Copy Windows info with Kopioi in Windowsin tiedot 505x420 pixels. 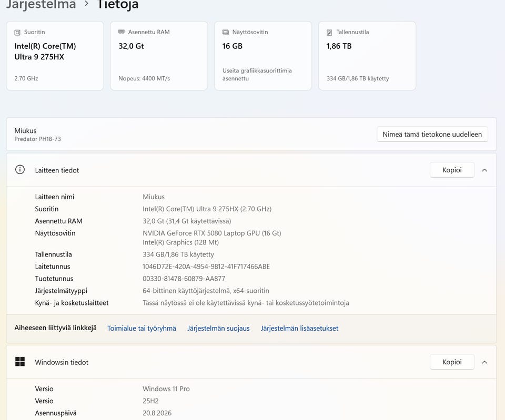452,362
